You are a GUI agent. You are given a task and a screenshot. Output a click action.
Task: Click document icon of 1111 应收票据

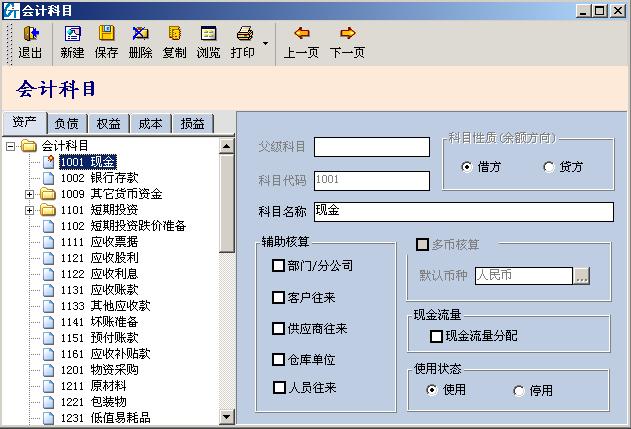coord(49,242)
